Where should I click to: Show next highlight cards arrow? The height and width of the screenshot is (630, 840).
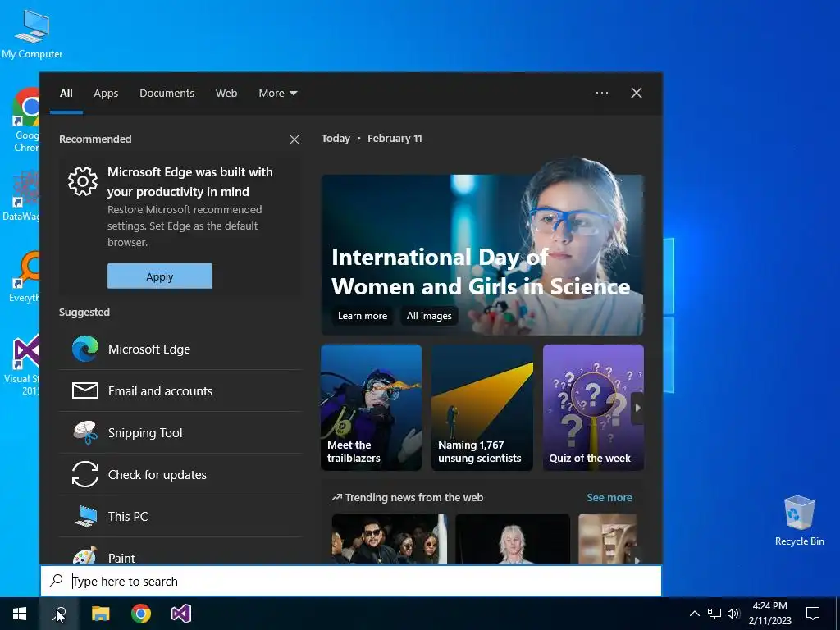coord(637,408)
